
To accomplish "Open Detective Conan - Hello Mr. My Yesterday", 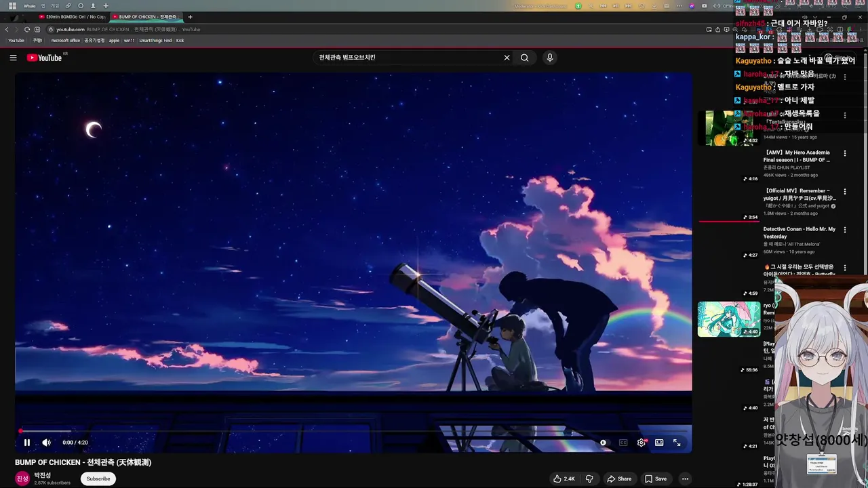I will click(x=800, y=232).
